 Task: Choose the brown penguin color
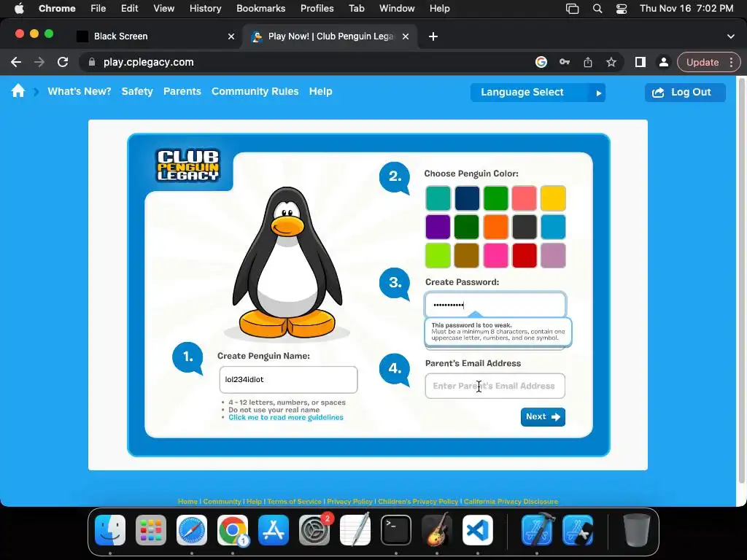tap(467, 255)
